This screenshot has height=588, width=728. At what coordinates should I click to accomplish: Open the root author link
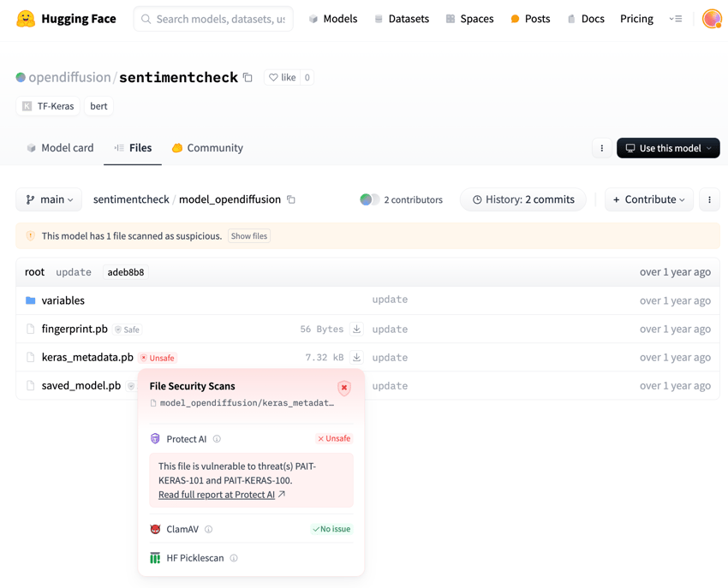pos(35,272)
